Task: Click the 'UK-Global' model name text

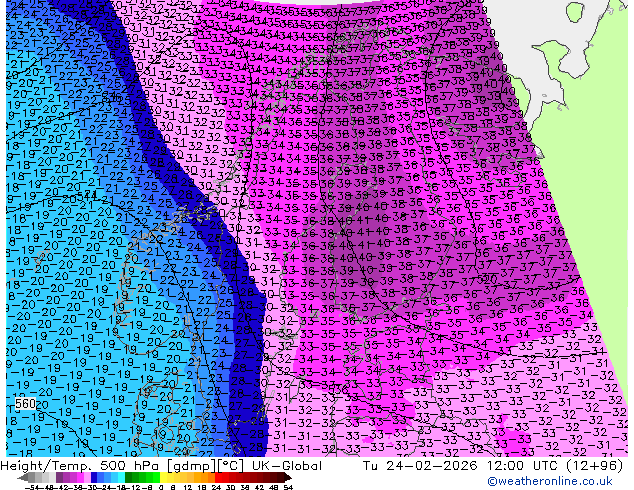Action: click(287, 466)
